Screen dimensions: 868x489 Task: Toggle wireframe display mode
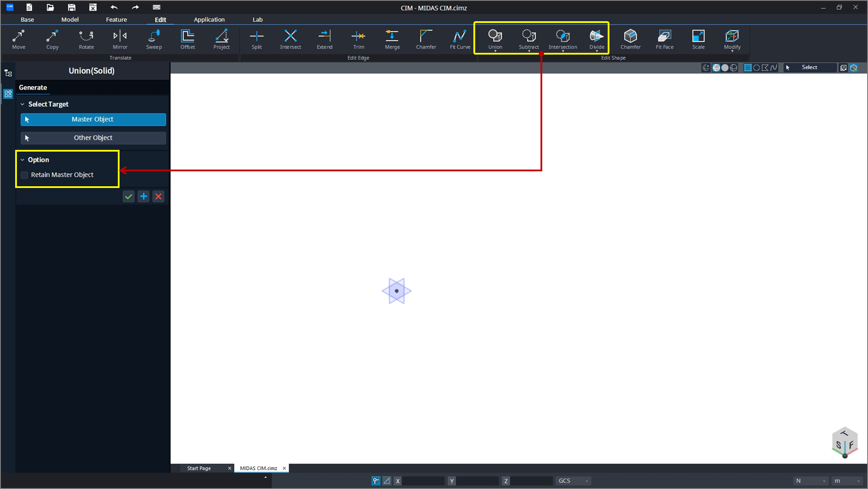(733, 68)
